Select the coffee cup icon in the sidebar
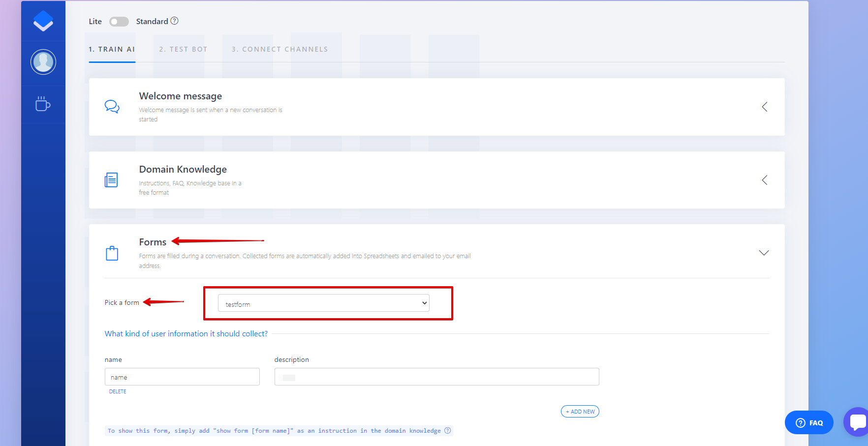Image resolution: width=868 pixels, height=446 pixels. click(43, 104)
